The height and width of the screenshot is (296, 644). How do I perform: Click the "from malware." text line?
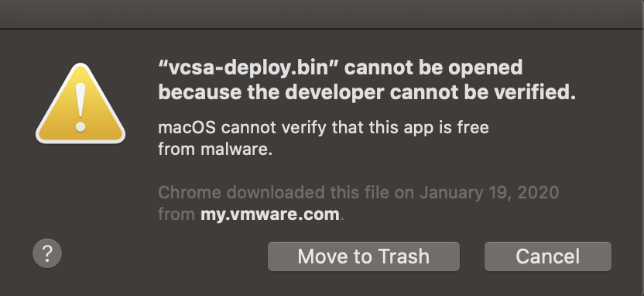click(x=215, y=149)
